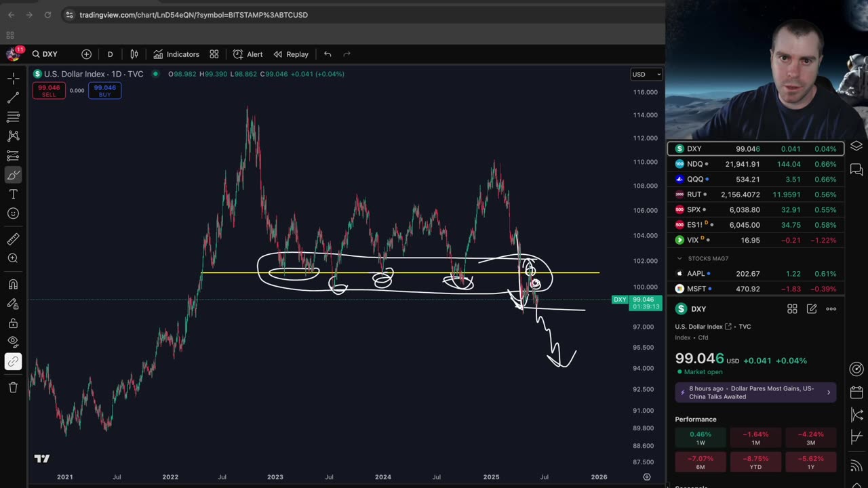The image size is (868, 488).
Task: Redo the last chart action
Action: [x=347, y=54]
